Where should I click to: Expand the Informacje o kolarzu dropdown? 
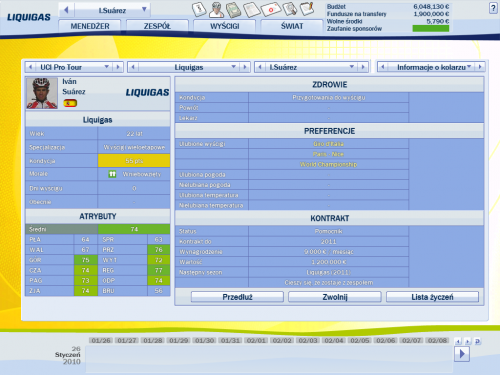tap(469, 67)
